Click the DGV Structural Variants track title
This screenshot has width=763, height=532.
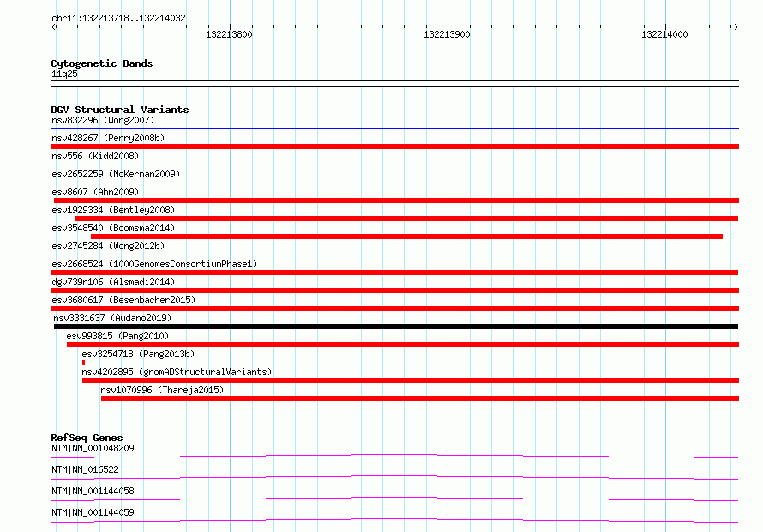coord(120,110)
